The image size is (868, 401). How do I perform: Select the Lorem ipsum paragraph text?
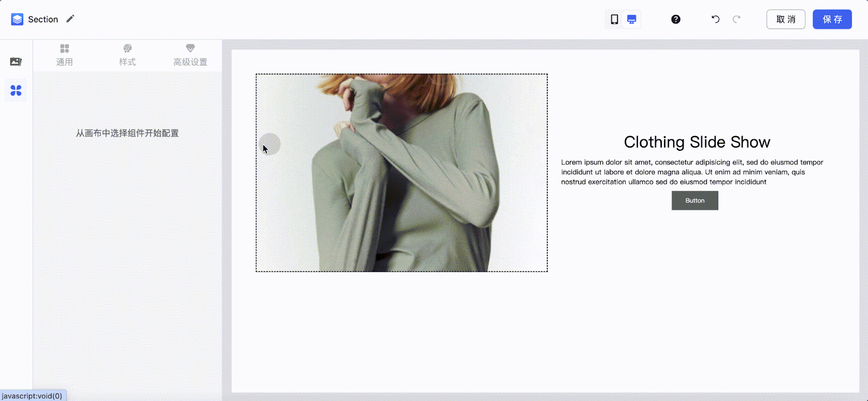692,172
